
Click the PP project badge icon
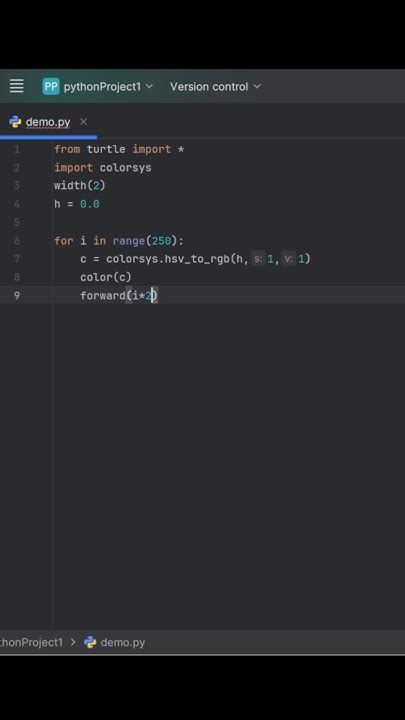tap(51, 86)
